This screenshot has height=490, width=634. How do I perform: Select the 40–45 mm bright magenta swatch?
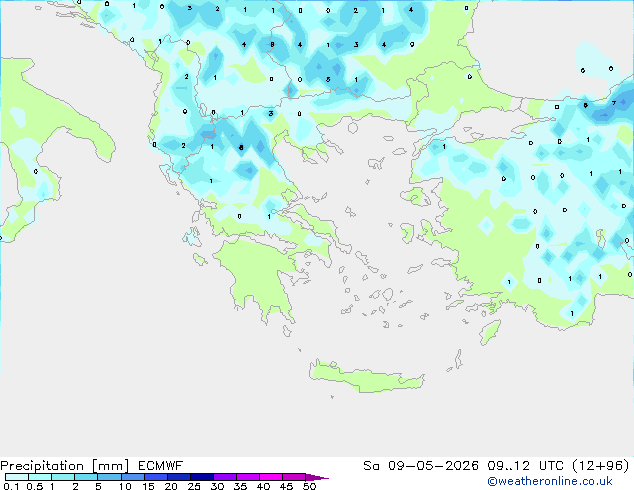click(271, 477)
